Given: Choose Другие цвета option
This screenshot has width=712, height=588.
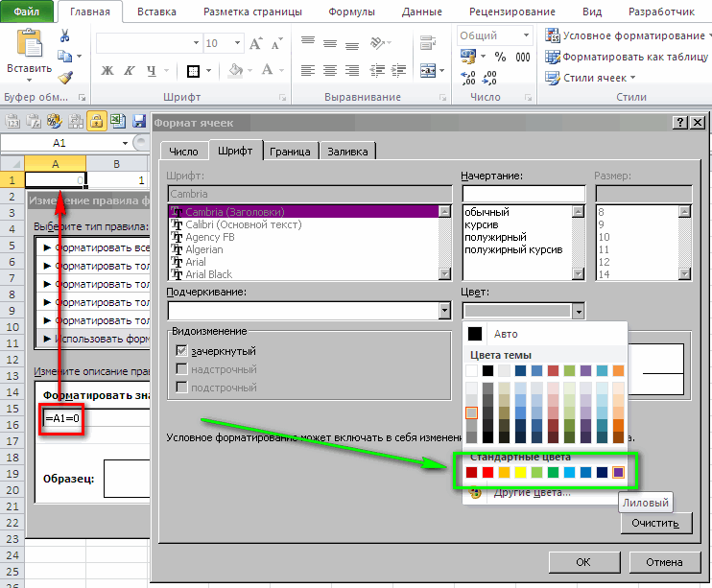Looking at the screenshot, I should (x=532, y=493).
